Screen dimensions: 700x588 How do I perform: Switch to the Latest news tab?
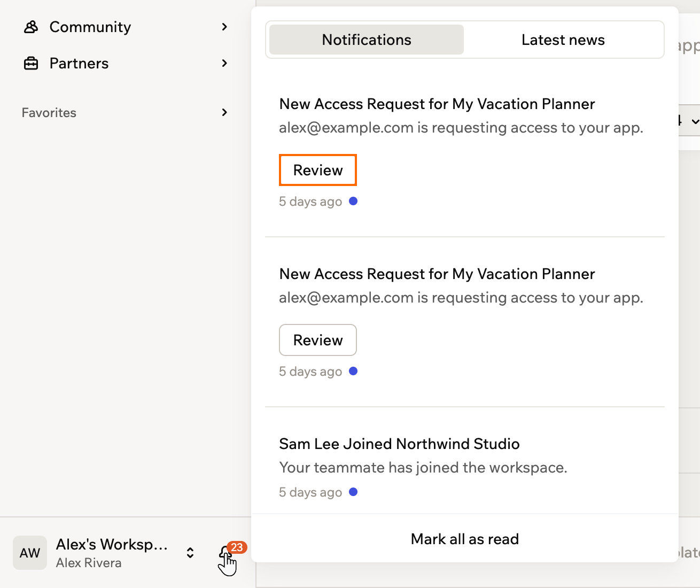coord(563,40)
